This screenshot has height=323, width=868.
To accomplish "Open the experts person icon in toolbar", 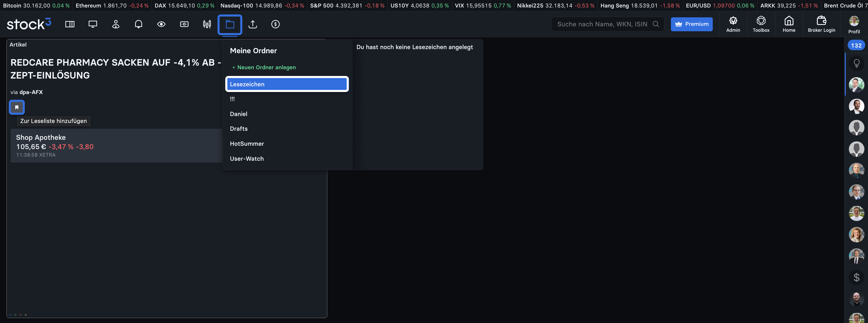I will pyautogui.click(x=115, y=24).
